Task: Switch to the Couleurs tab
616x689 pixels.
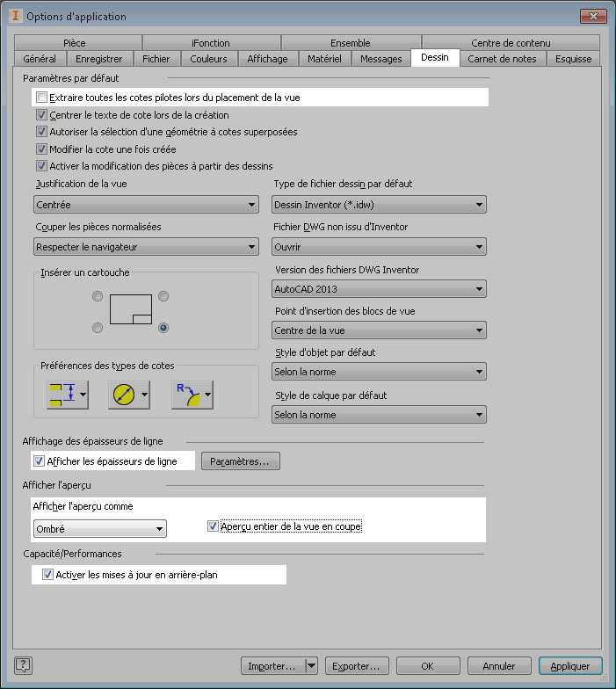Action: pos(209,58)
